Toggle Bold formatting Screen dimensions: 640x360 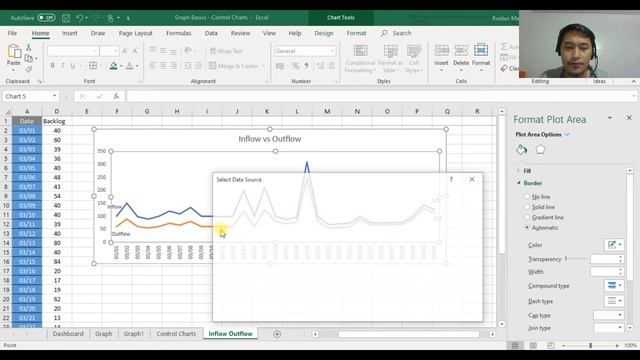pyautogui.click(x=52, y=66)
